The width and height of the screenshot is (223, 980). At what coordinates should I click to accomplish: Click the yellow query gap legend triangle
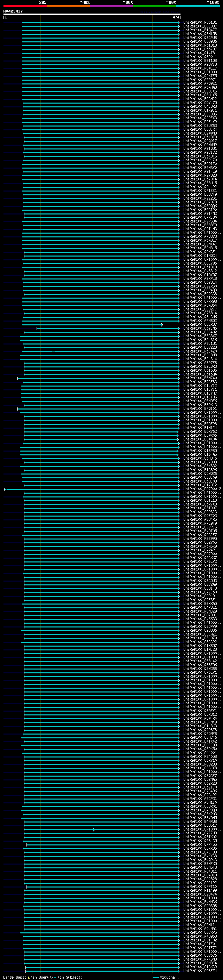coord(29,977)
